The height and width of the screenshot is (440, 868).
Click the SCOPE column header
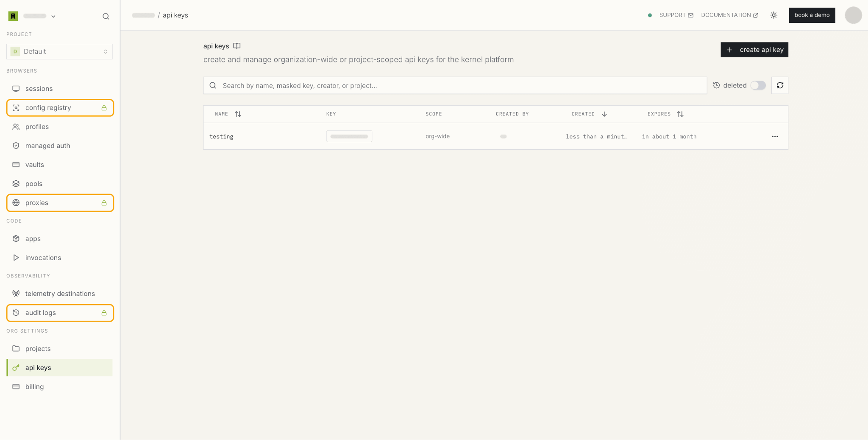434,114
